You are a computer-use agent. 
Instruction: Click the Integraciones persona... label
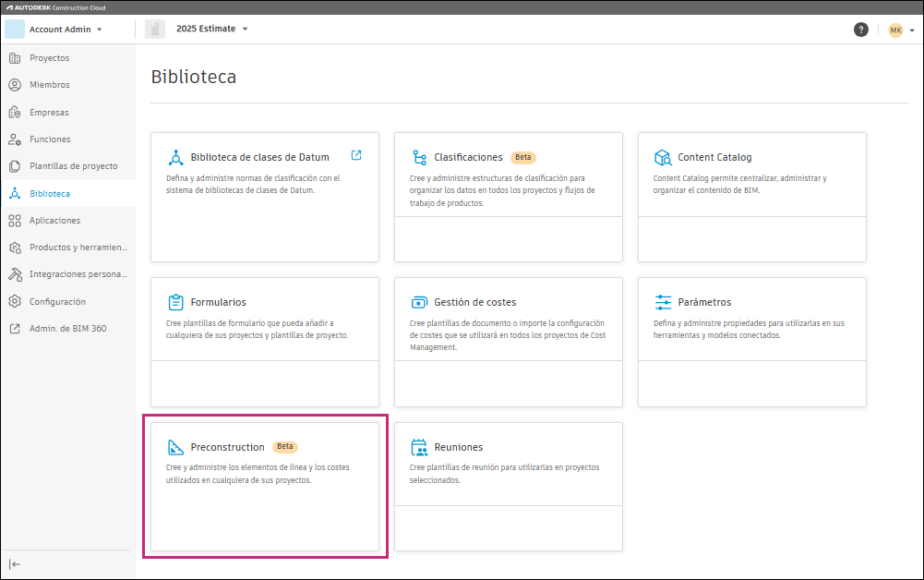(78, 274)
